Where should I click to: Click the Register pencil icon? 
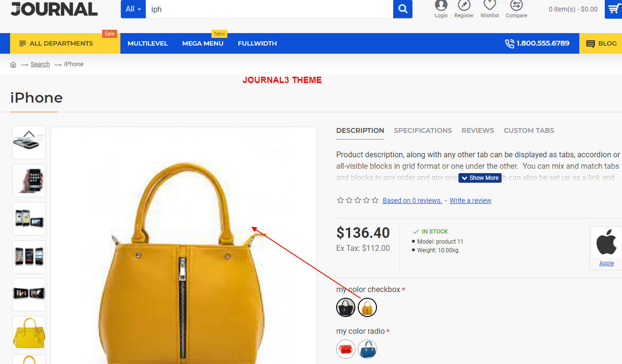pos(464,5)
